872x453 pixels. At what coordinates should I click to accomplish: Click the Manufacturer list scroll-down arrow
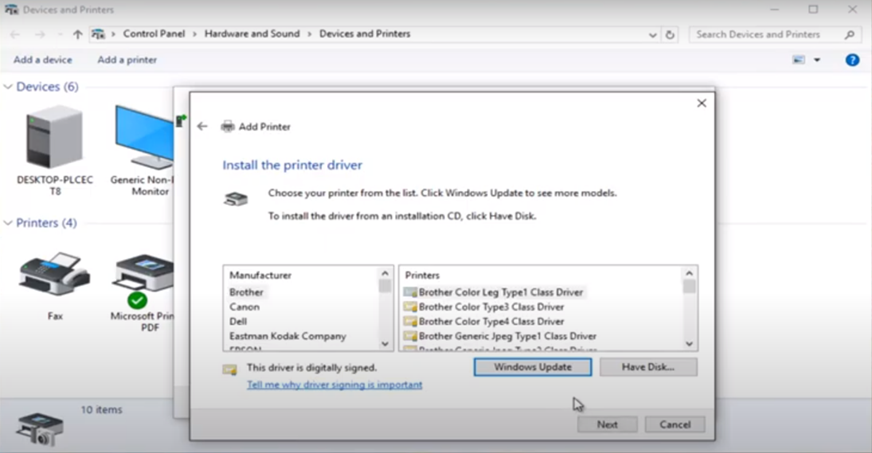[x=385, y=344]
